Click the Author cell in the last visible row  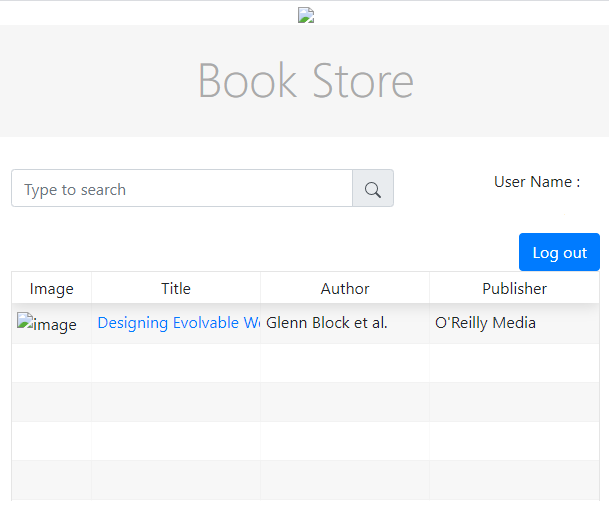click(345, 480)
